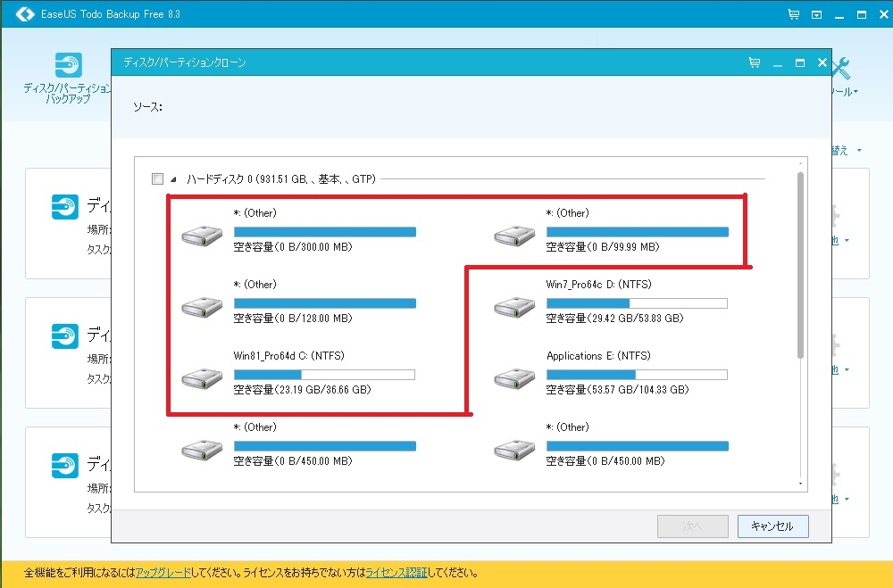Maximize the clone dialog window
The height and width of the screenshot is (588, 893).
coord(800,62)
